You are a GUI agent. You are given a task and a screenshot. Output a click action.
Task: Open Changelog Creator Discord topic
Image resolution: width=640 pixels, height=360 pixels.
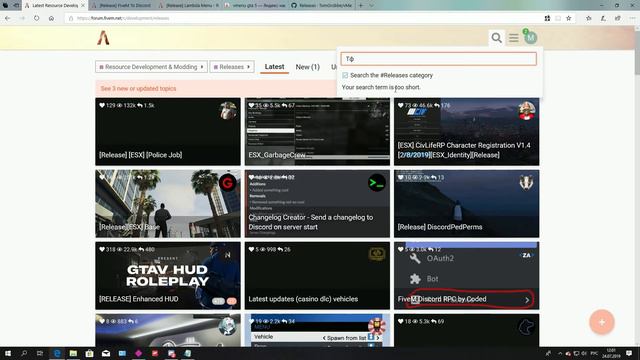pyautogui.click(x=311, y=222)
